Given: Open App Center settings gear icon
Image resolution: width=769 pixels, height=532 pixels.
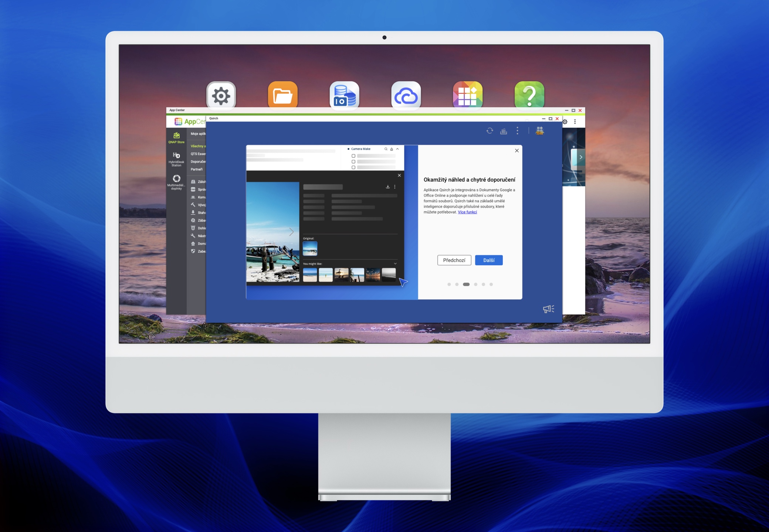Looking at the screenshot, I should [565, 122].
